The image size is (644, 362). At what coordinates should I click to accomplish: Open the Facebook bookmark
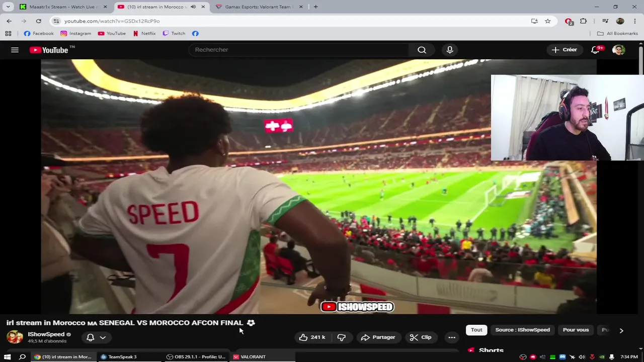tap(39, 33)
